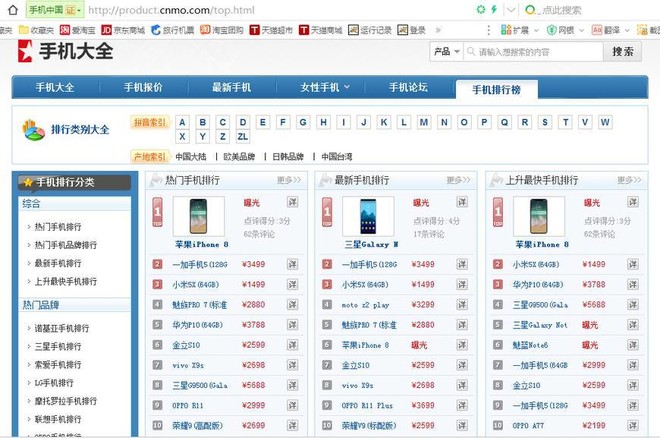Image resolution: width=660 pixels, height=438 pixels.
Task: Click the browser search box 点此搜索
Action: [x=562, y=10]
